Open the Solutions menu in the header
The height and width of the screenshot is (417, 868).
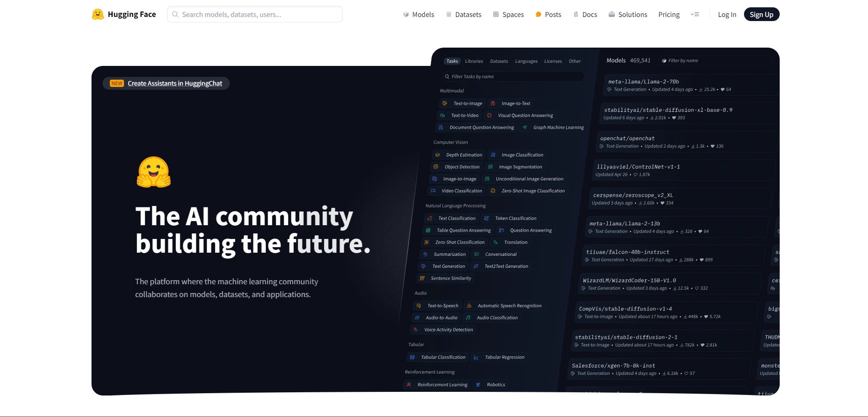tap(628, 15)
